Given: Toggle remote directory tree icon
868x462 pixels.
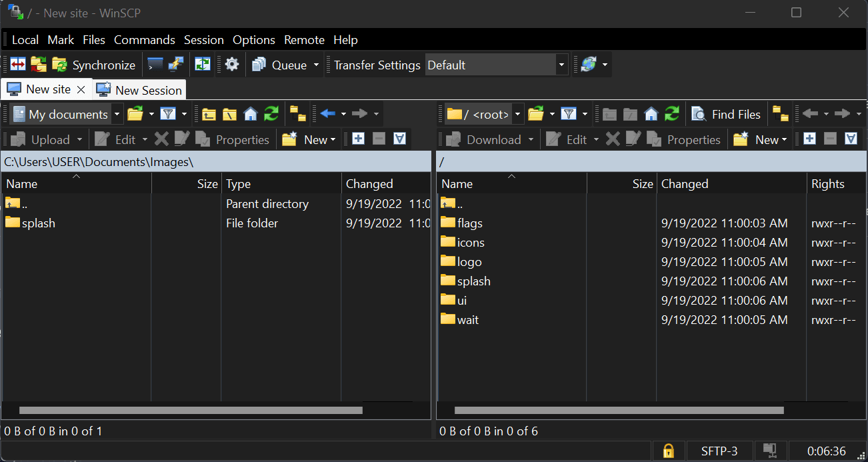Looking at the screenshot, I should click(781, 114).
